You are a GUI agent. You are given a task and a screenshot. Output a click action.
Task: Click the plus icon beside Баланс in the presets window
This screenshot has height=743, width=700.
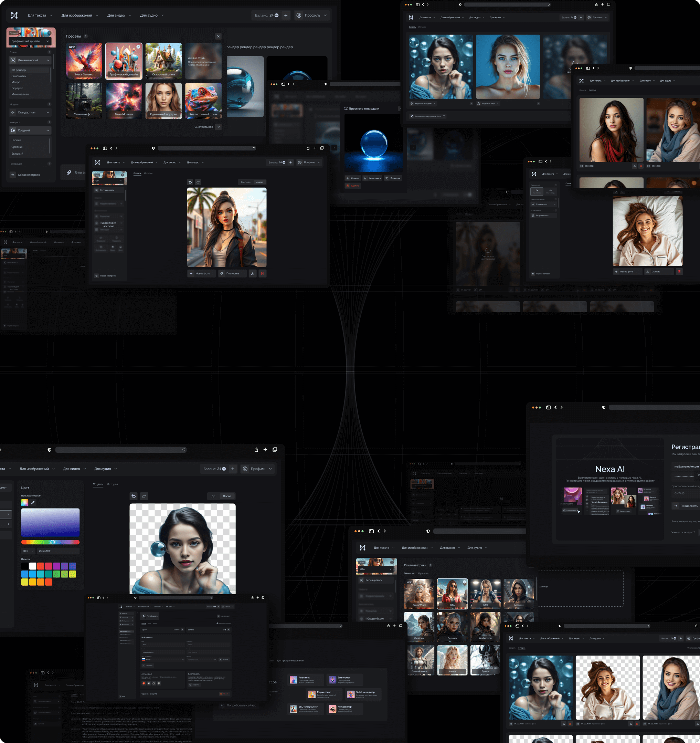tap(286, 15)
